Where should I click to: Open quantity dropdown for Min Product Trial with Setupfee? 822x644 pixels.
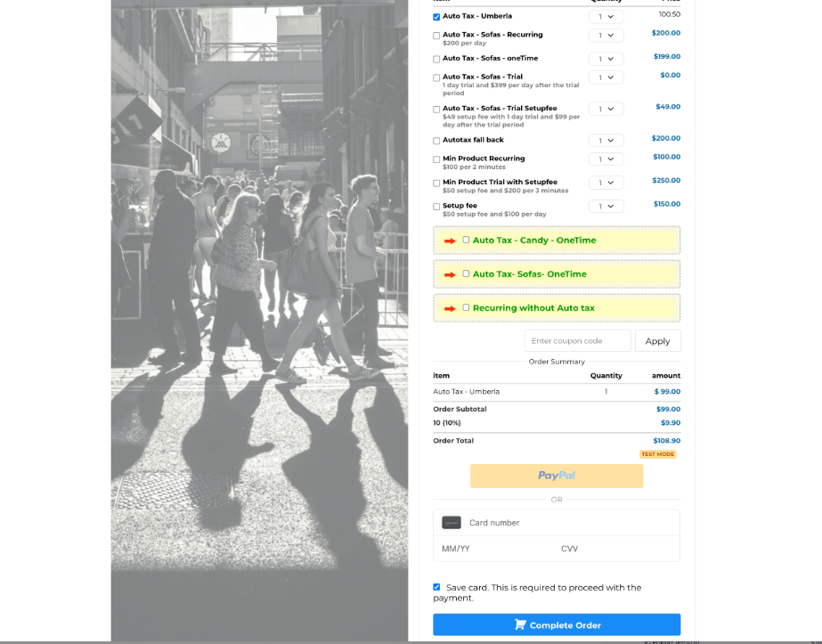click(606, 183)
